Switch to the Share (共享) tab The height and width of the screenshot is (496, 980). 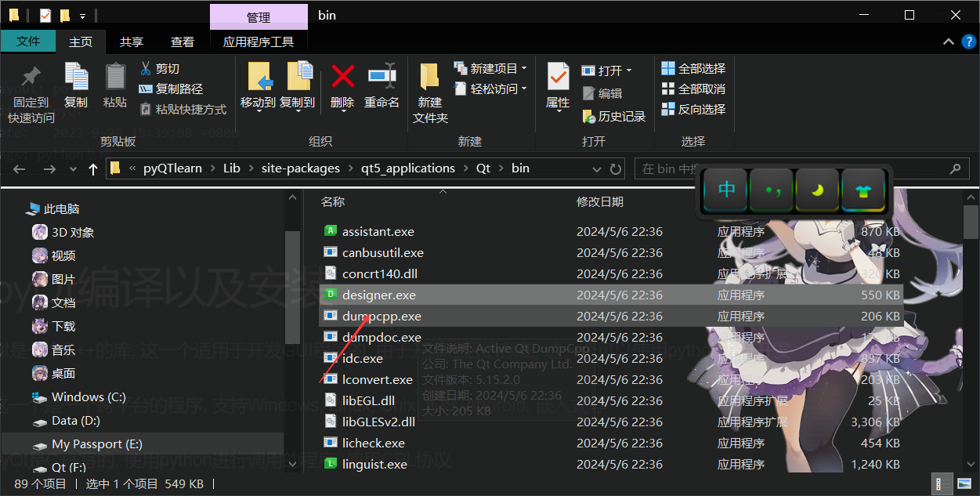132,42
